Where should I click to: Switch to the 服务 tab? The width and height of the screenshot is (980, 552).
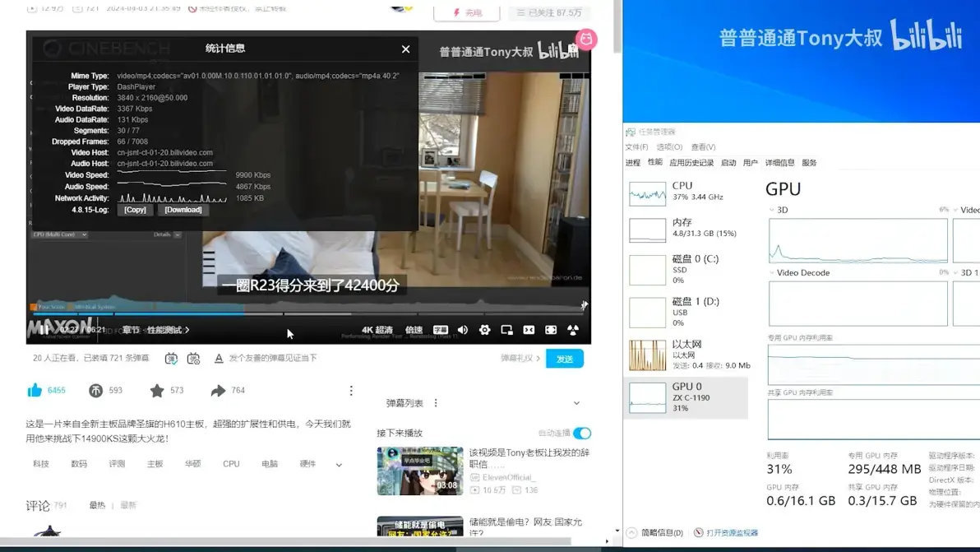[x=809, y=163]
